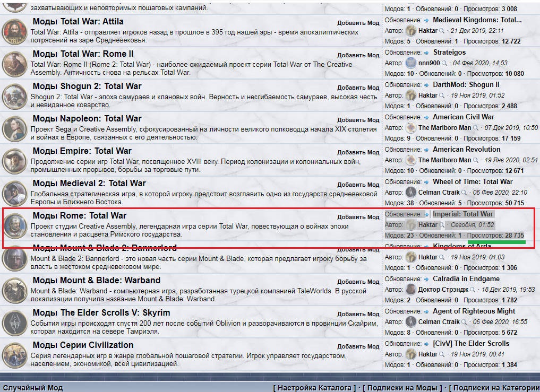540x392 pixels.
Task: Click Случайный Мод at the bottom left
Action: tap(33, 388)
